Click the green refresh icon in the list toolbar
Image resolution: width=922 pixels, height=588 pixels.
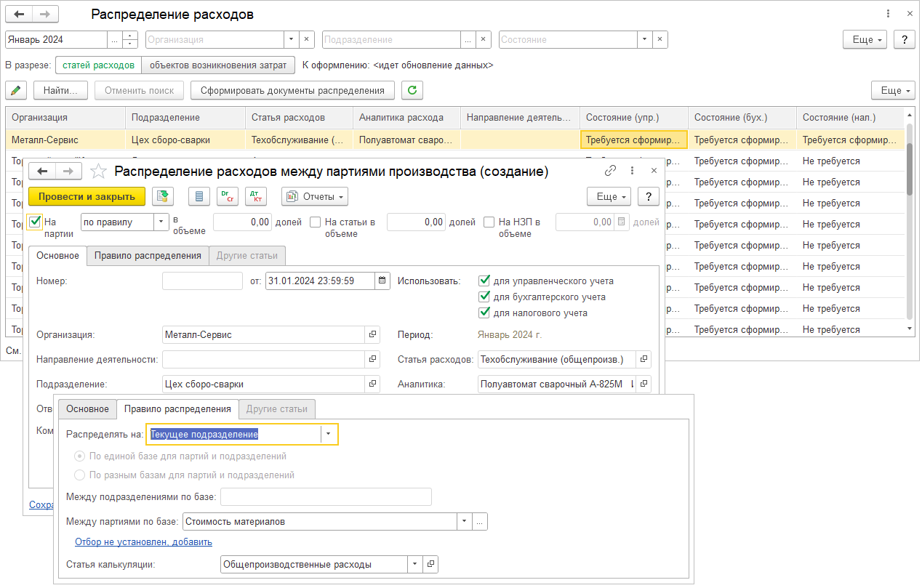coord(412,90)
